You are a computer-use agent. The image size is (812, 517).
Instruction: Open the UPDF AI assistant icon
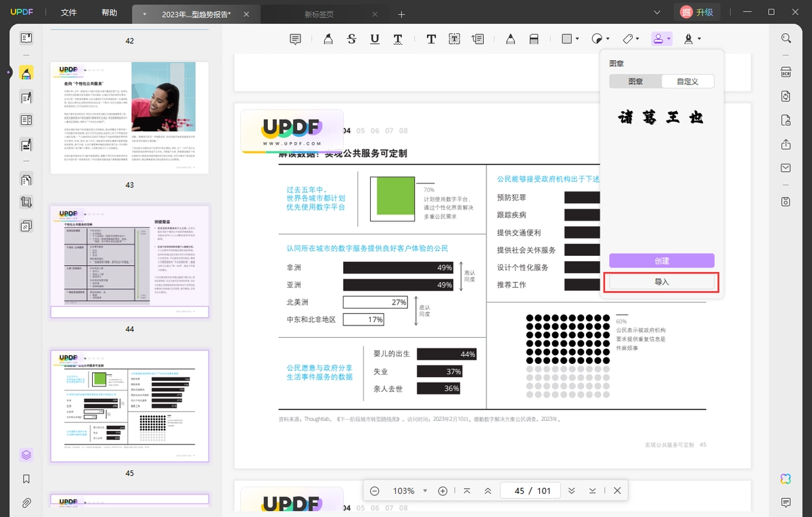click(786, 478)
